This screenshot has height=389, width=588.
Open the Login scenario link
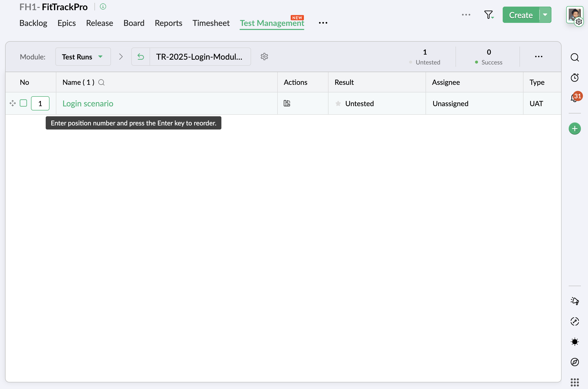pyautogui.click(x=88, y=104)
